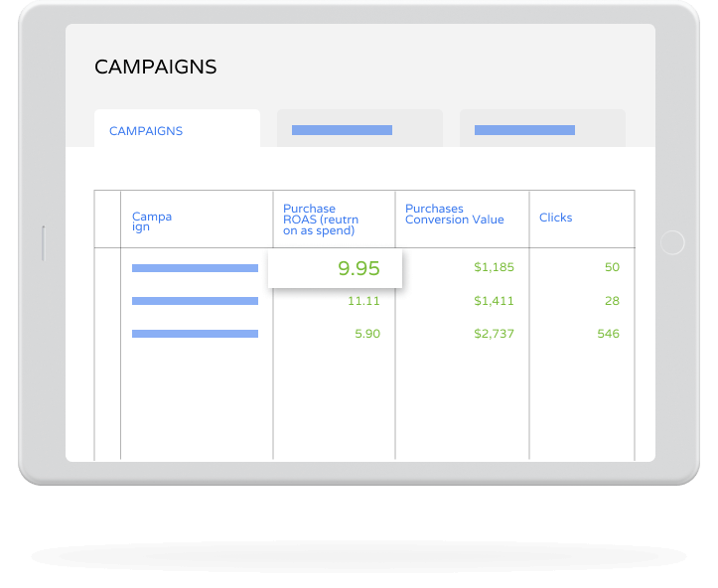The width and height of the screenshot is (718, 588).
Task: Click the 50 clicks cell
Action: pos(612,267)
